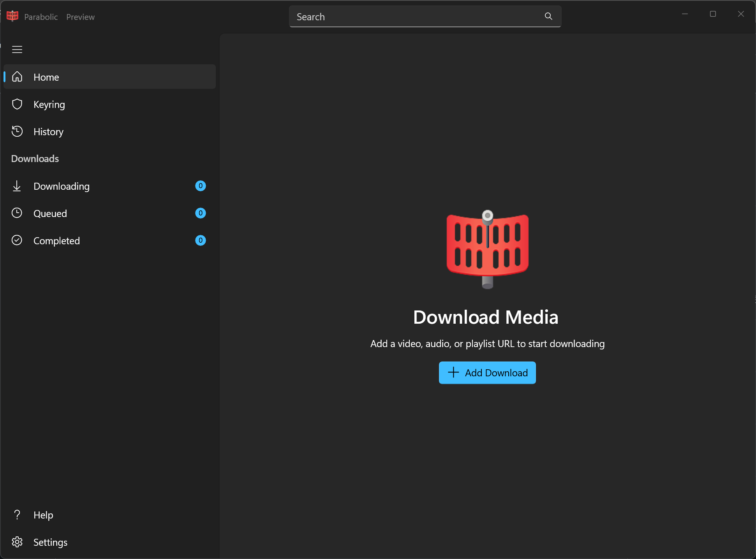Click the Preview label in title bar
This screenshot has width=756, height=559.
[x=80, y=17]
